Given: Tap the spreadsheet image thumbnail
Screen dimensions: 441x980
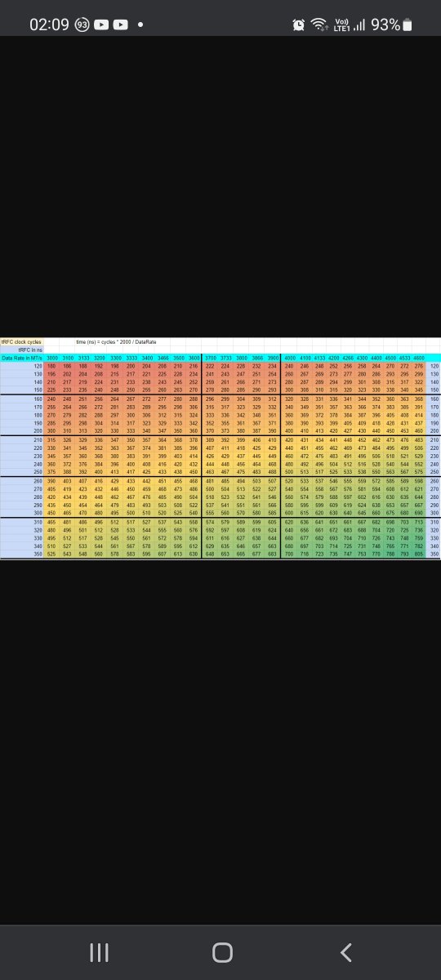Looking at the screenshot, I should click(220, 448).
